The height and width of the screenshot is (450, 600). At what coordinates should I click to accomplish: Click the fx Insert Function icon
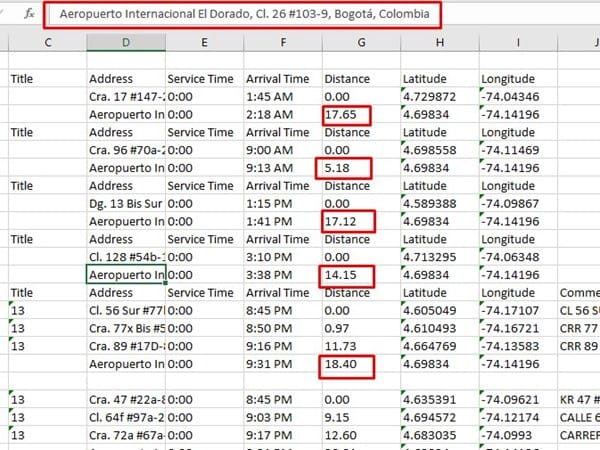30,14
